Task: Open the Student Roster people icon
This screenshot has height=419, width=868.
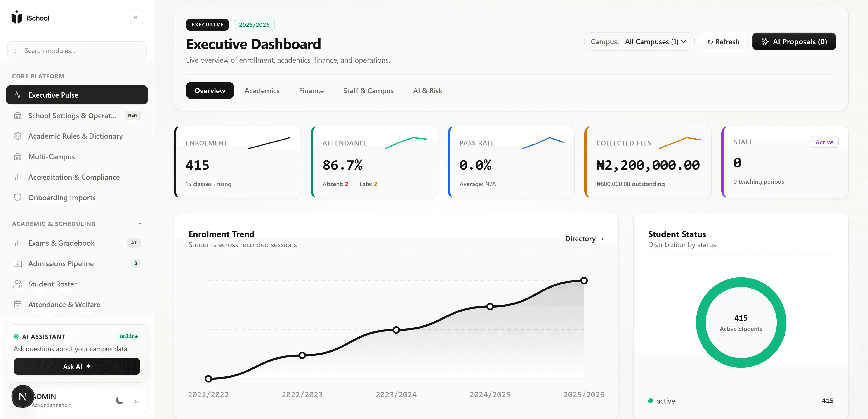Action: 18,284
